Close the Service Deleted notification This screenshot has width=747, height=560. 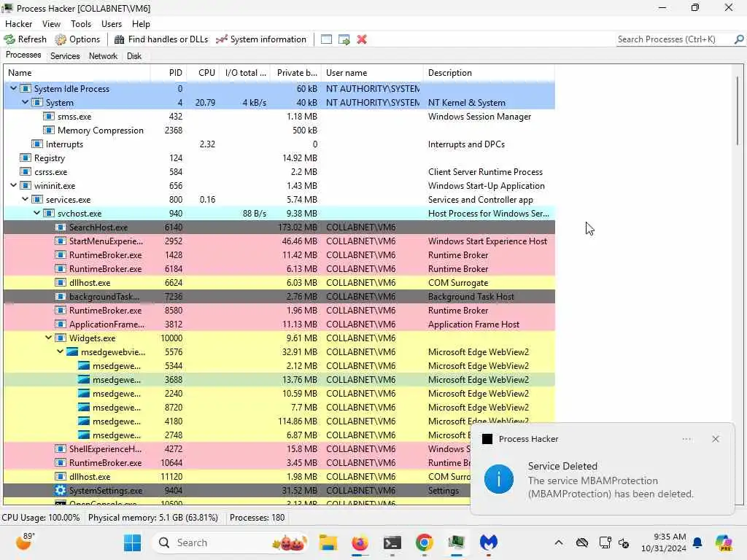(716, 439)
